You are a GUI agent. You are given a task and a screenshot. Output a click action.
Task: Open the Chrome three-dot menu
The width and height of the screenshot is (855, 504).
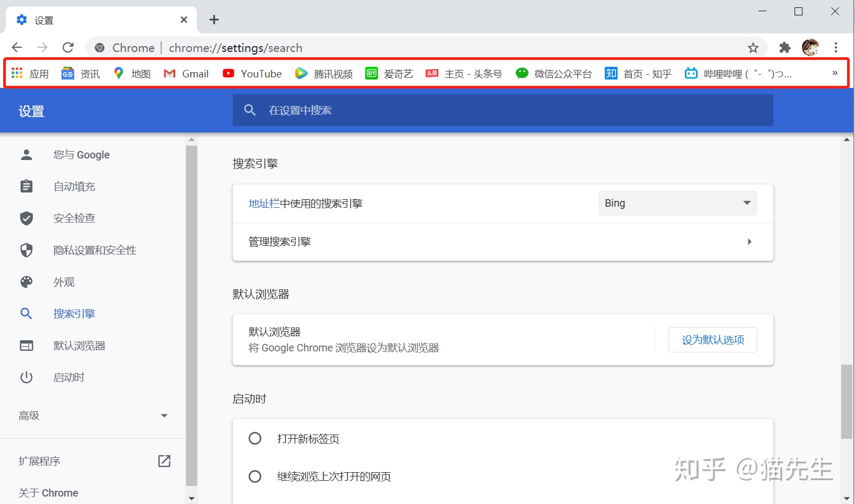[x=836, y=48]
